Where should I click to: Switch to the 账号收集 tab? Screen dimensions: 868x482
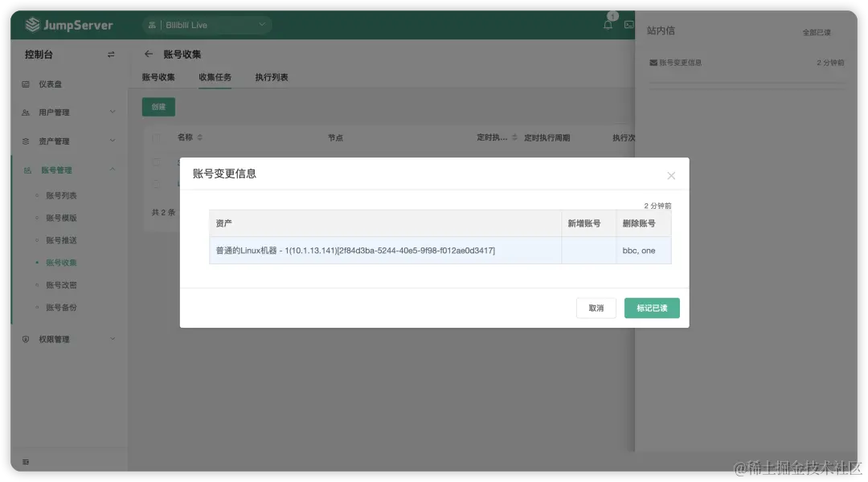click(x=158, y=77)
